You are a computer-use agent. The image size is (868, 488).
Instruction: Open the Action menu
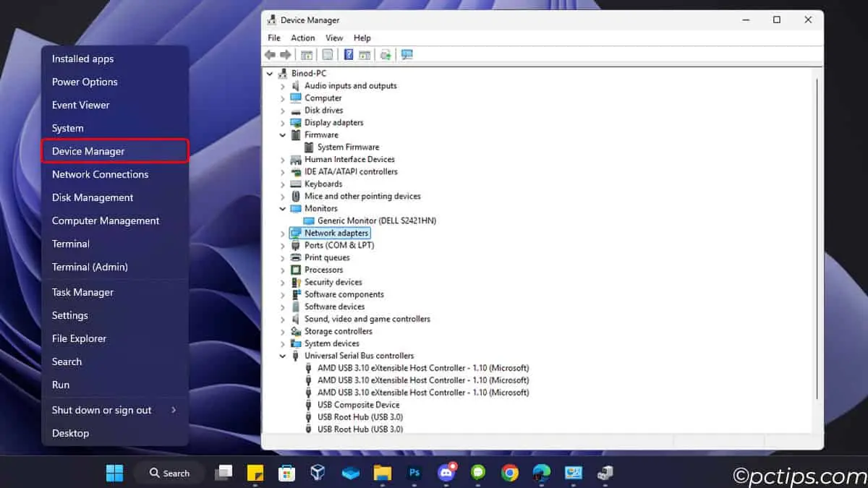click(x=303, y=38)
